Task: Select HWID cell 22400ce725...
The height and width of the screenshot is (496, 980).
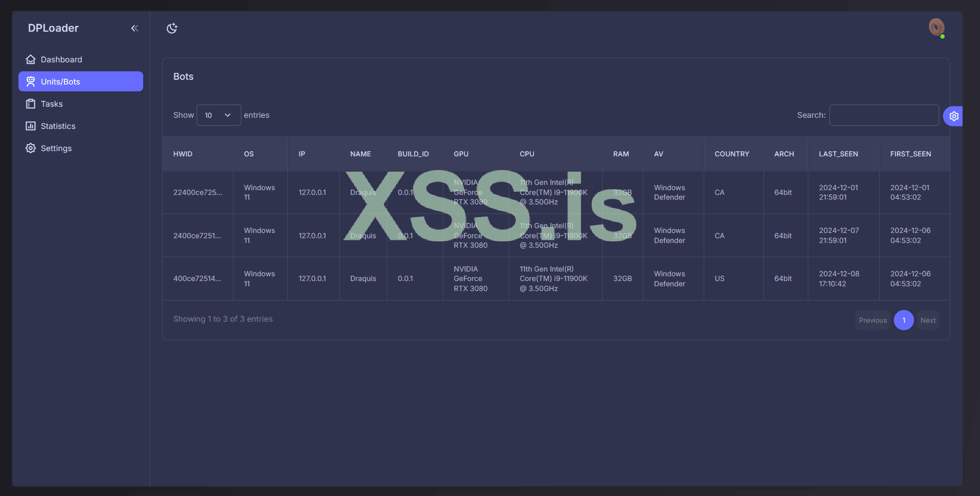Action: tap(198, 192)
